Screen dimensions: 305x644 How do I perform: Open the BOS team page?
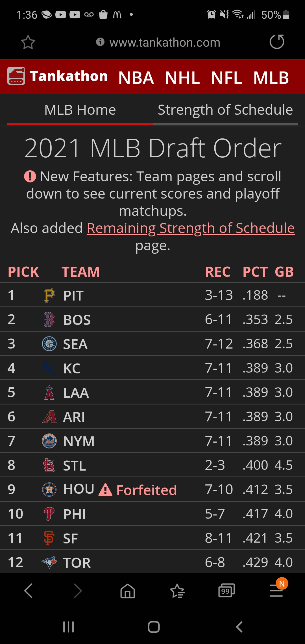point(77,320)
